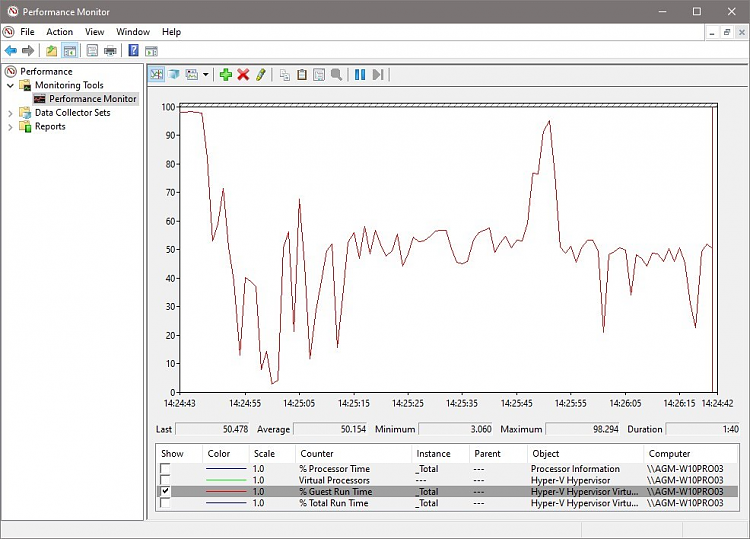The image size is (750, 539).
Task: Select the % Total Run Time counter row
Action: (448, 503)
